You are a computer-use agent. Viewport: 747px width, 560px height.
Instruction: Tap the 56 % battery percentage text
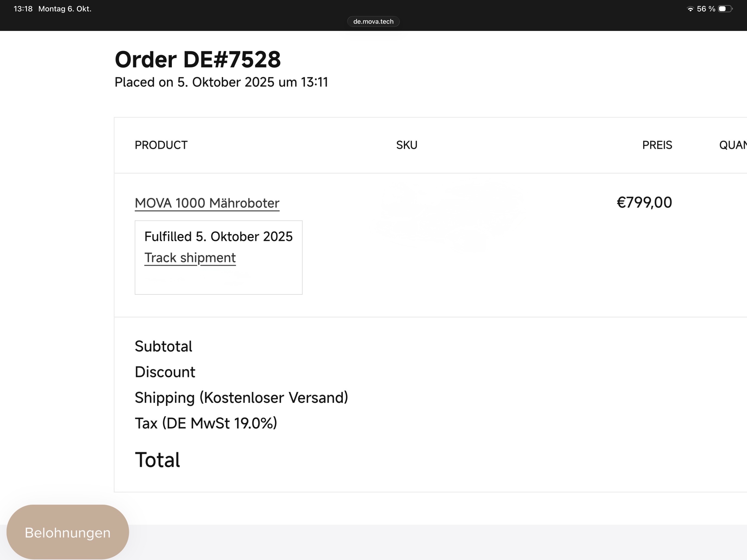(x=706, y=9)
